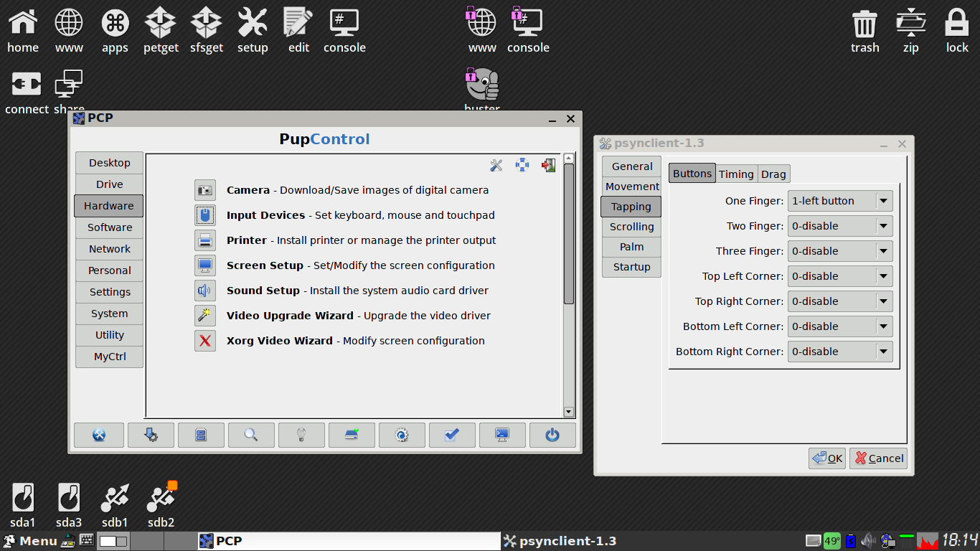Screen dimensions: 980x551
Task: Click the drive with green dot button in PCP
Action: [x=352, y=435]
